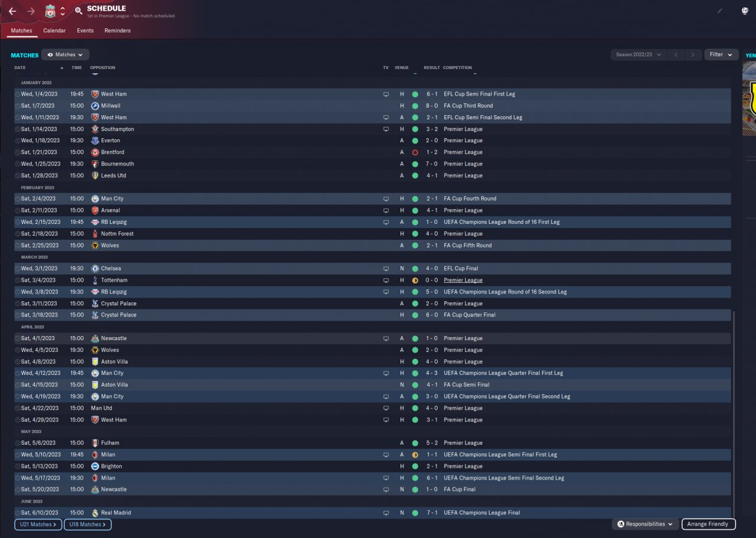Open the EFL Cup Final competition link

[x=461, y=269]
